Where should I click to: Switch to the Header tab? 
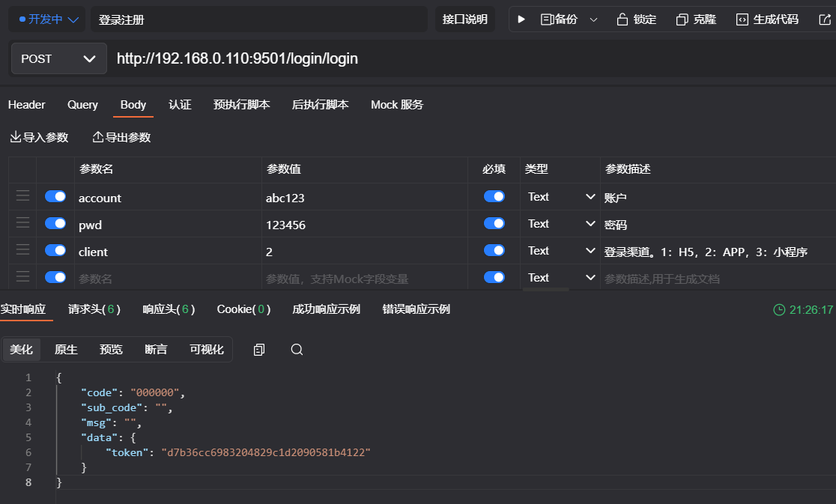(x=27, y=105)
